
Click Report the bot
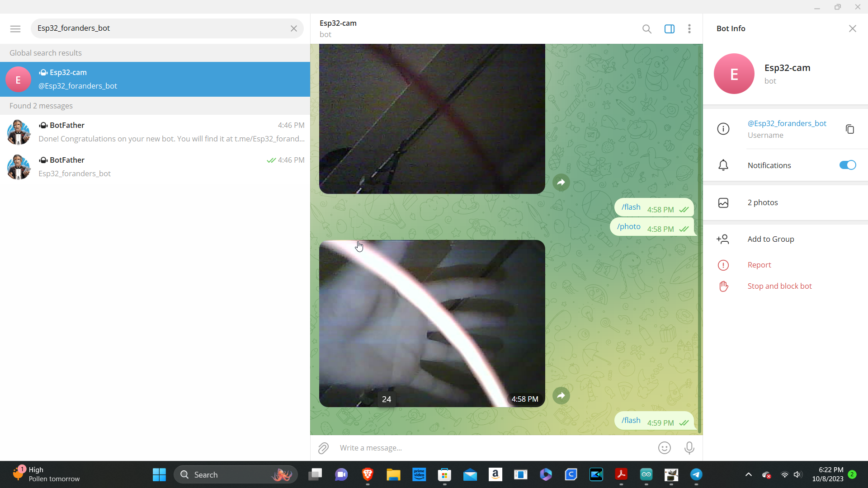coord(759,265)
